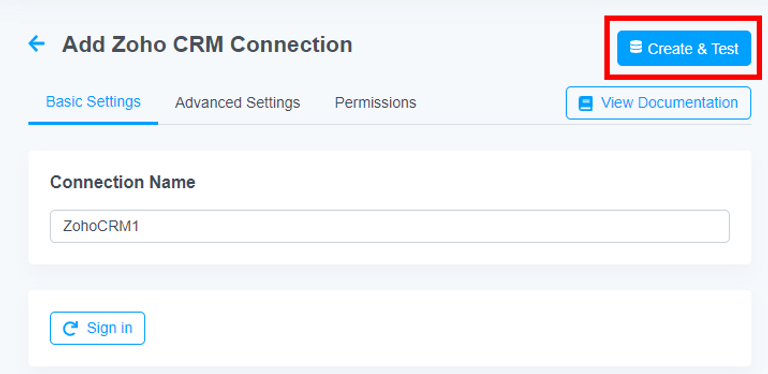Select the Permissions tab

(x=376, y=103)
